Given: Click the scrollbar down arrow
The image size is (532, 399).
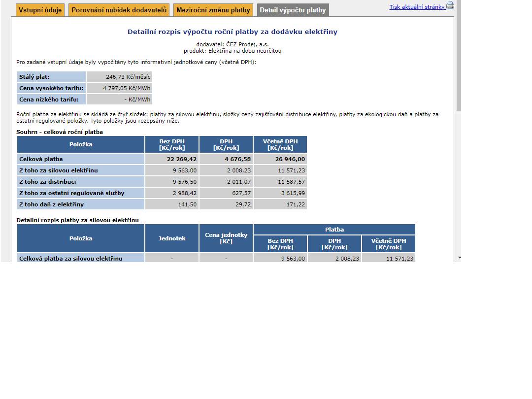Looking at the screenshot, I should click(459, 258).
